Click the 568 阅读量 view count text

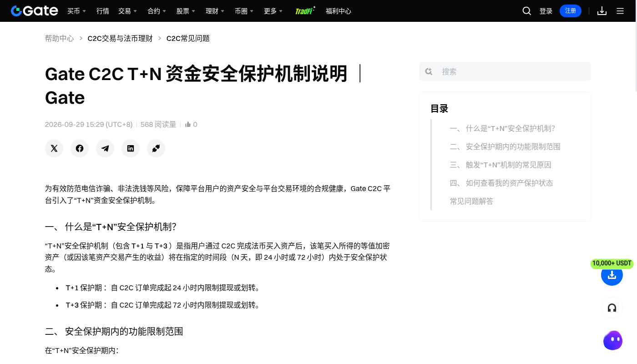coord(158,125)
